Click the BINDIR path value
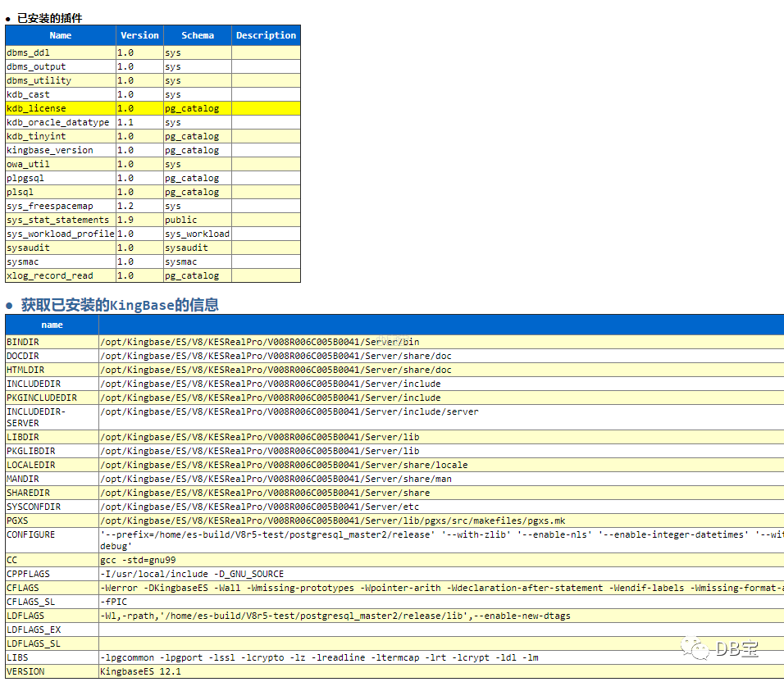 coord(259,342)
